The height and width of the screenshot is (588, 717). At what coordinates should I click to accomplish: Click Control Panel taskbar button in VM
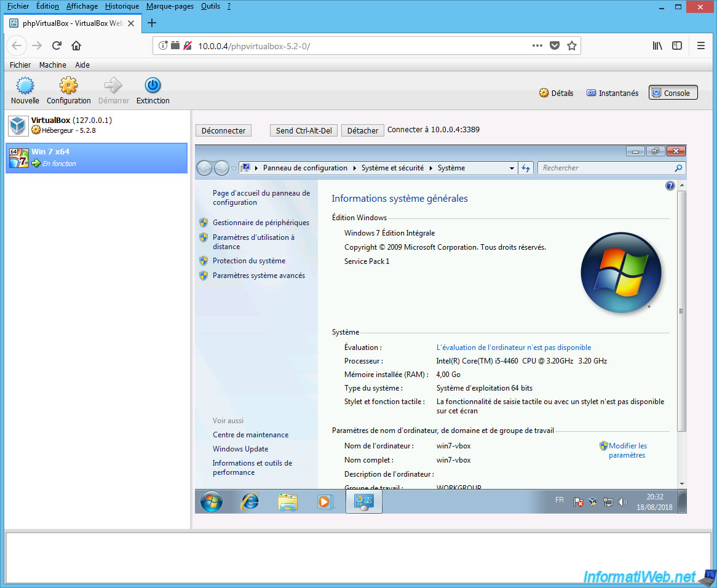[x=364, y=501]
